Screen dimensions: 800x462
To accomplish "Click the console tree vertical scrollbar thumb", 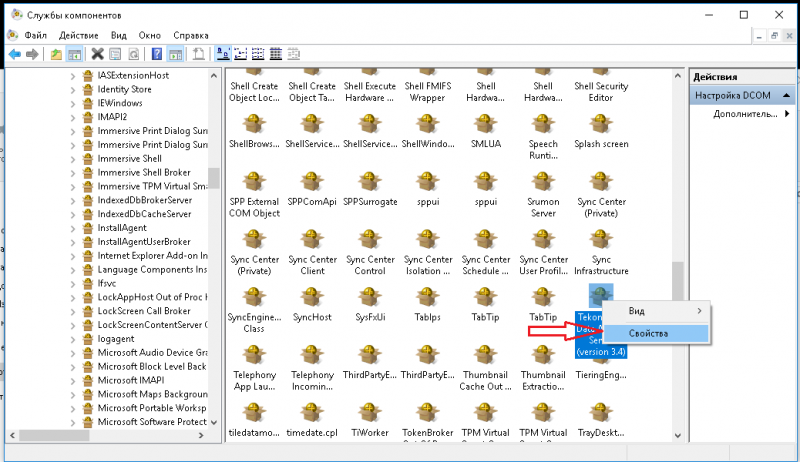I will pos(213,177).
